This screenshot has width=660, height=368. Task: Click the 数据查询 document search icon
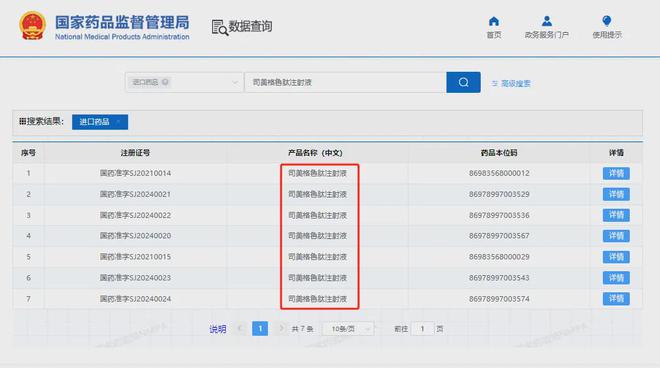(219, 27)
